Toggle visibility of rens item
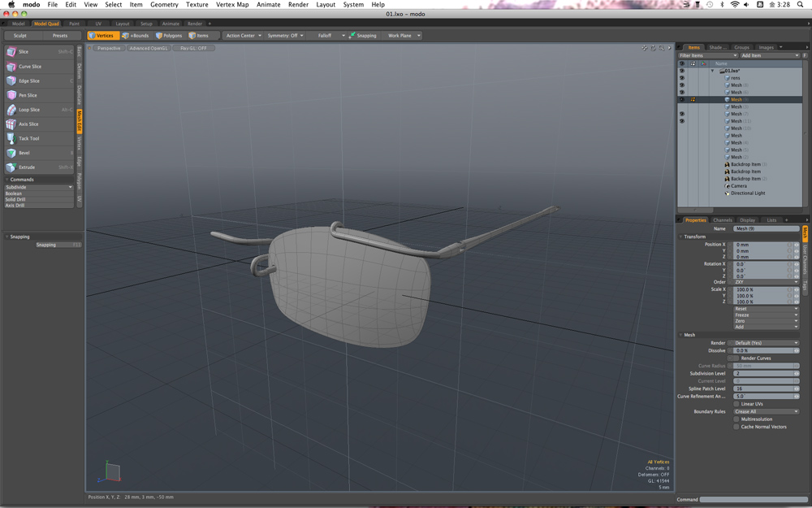The image size is (812, 508). click(x=682, y=78)
